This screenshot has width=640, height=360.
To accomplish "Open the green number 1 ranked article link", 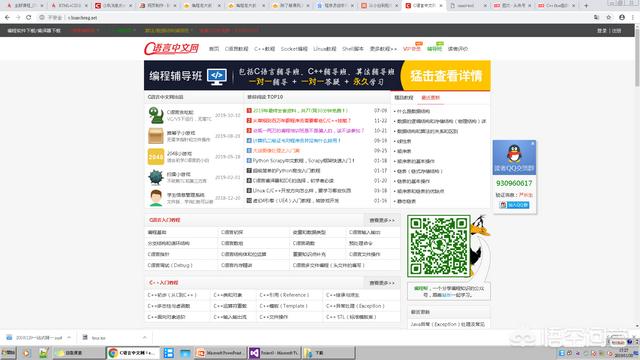I will (x=300, y=110).
